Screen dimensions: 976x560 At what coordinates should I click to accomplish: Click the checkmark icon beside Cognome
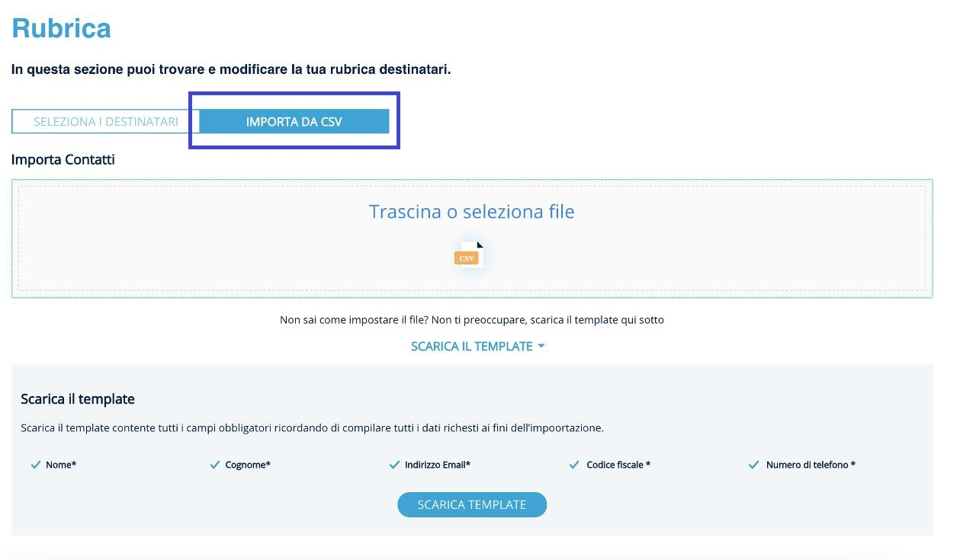pos(215,465)
